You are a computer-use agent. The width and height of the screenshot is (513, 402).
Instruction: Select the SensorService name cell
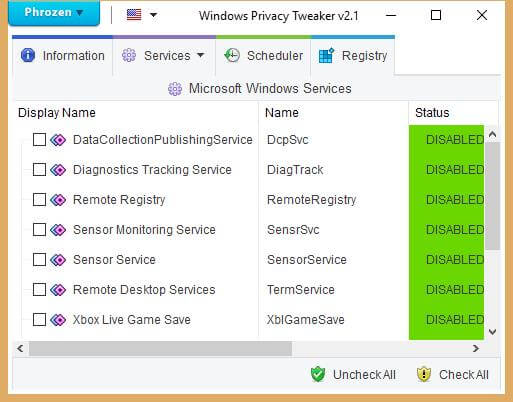307,260
